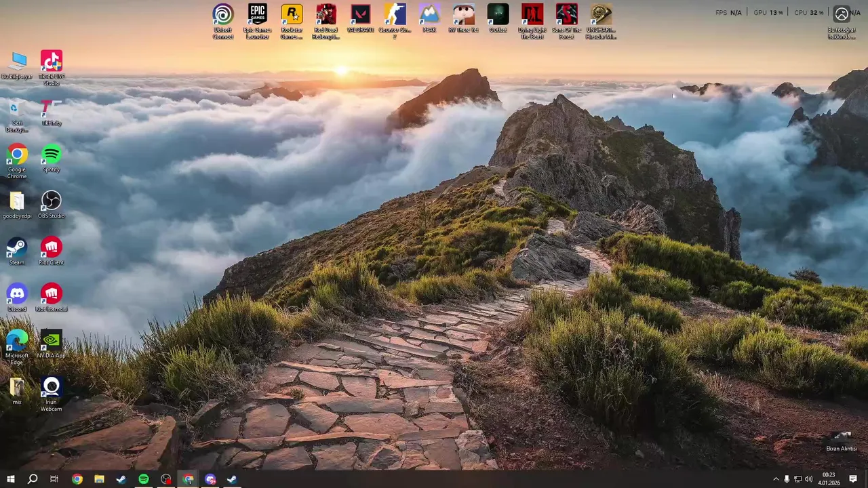Select the Bu bilgisayar desktop icon

point(17,66)
